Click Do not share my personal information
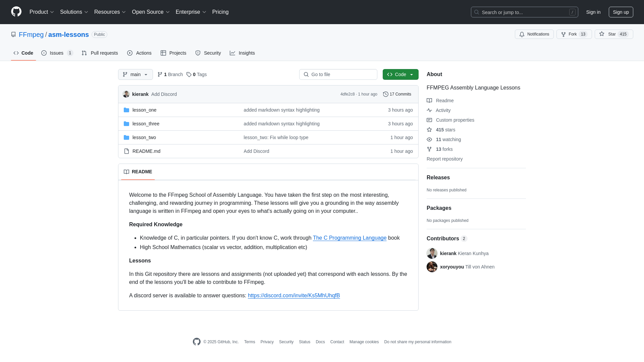This screenshot has width=644, height=362. [x=418, y=342]
